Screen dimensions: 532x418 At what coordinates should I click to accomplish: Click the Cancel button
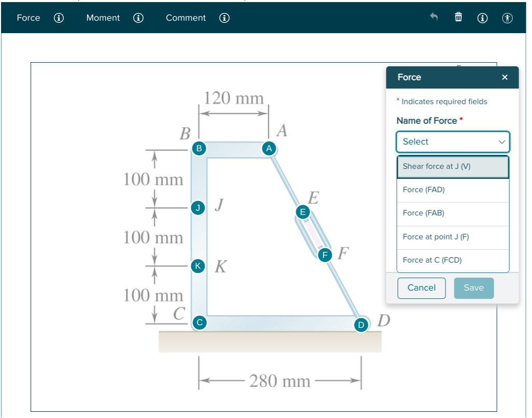click(x=421, y=287)
